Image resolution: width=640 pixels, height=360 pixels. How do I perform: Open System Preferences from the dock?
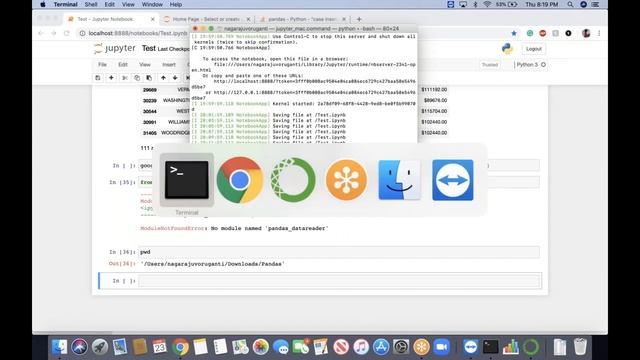[401, 347]
